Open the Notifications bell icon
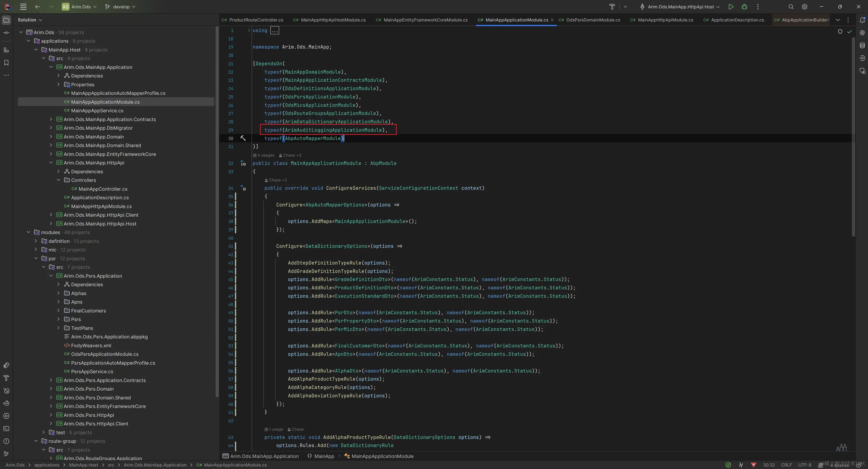 tap(862, 20)
